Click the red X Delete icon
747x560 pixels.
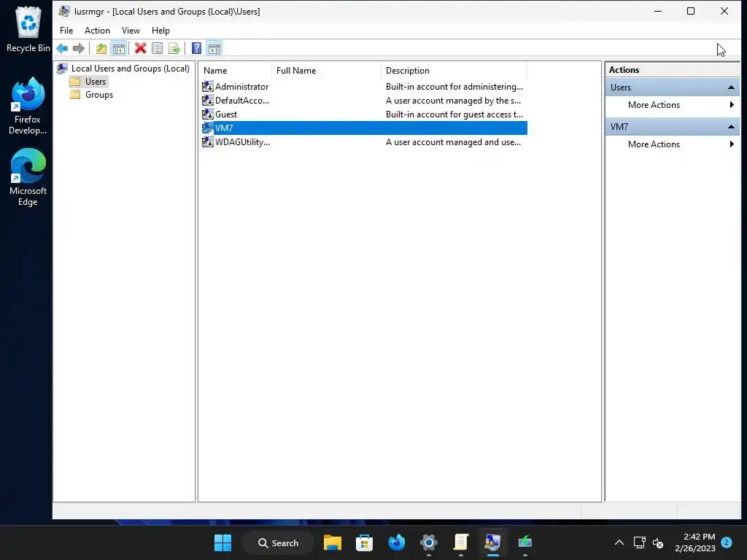pos(140,48)
